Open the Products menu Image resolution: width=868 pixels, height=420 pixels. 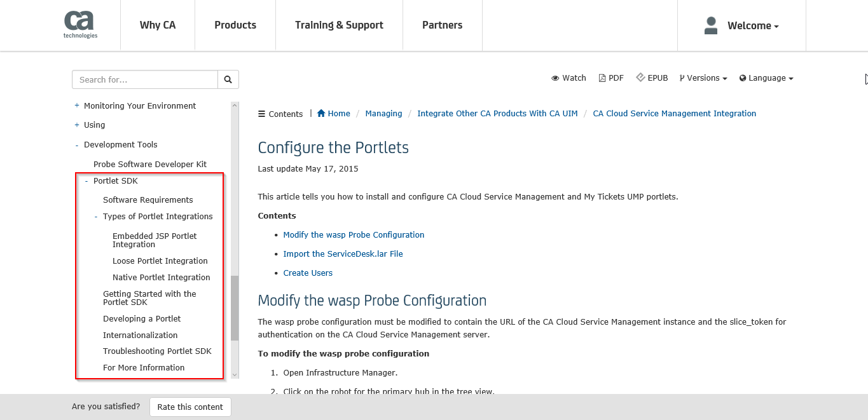point(235,25)
